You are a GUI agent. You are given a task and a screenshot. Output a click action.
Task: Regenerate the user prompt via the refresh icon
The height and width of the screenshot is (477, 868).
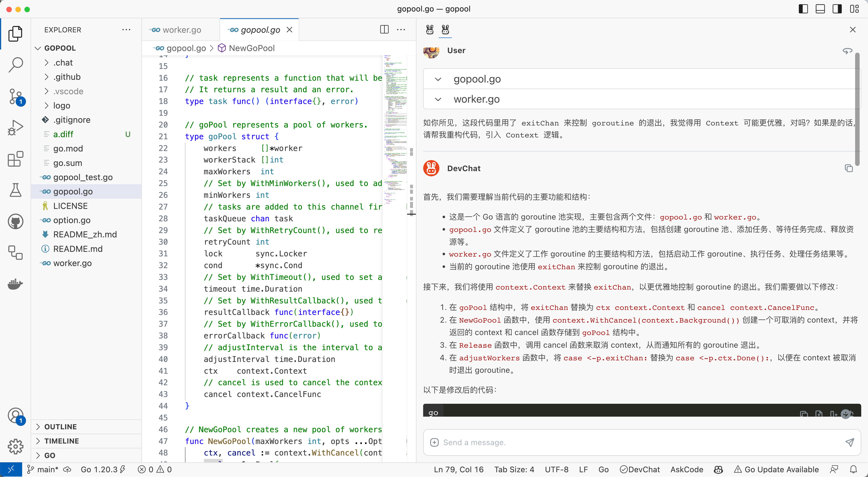(x=847, y=51)
